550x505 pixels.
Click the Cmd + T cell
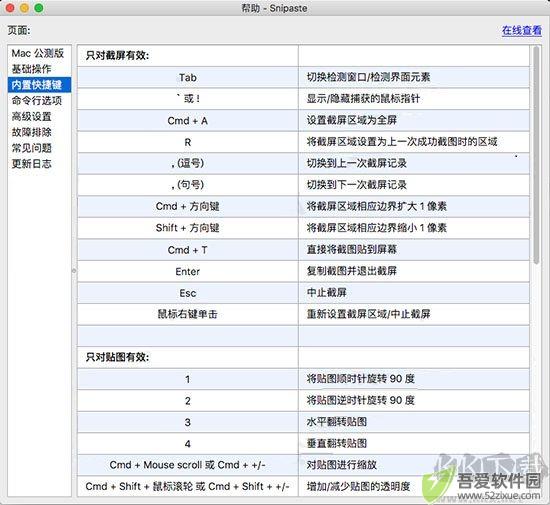[188, 250]
